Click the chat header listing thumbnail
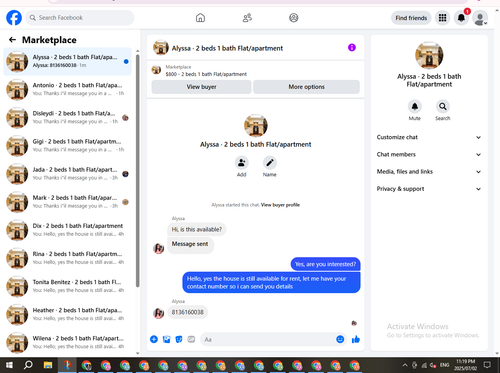 pos(161,48)
